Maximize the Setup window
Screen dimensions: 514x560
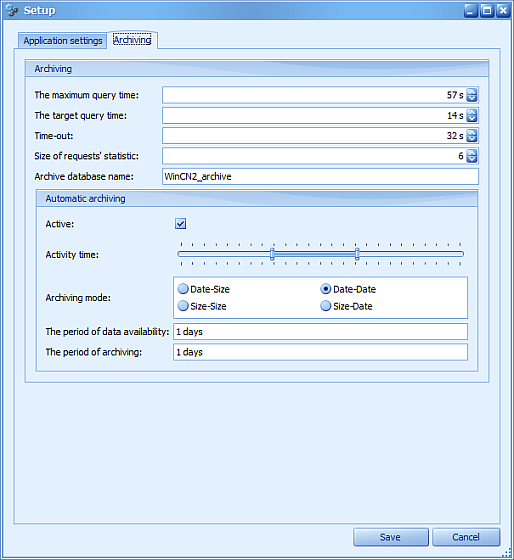[x=487, y=11]
